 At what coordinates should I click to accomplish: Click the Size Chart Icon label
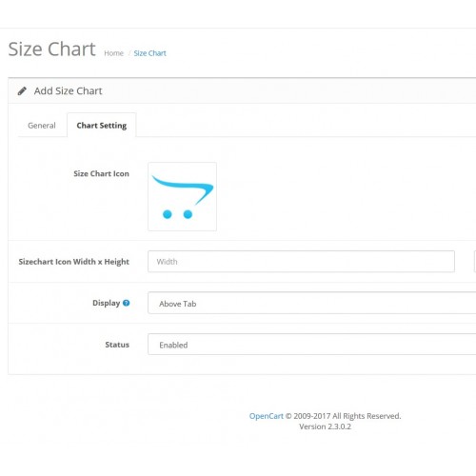[x=101, y=173]
